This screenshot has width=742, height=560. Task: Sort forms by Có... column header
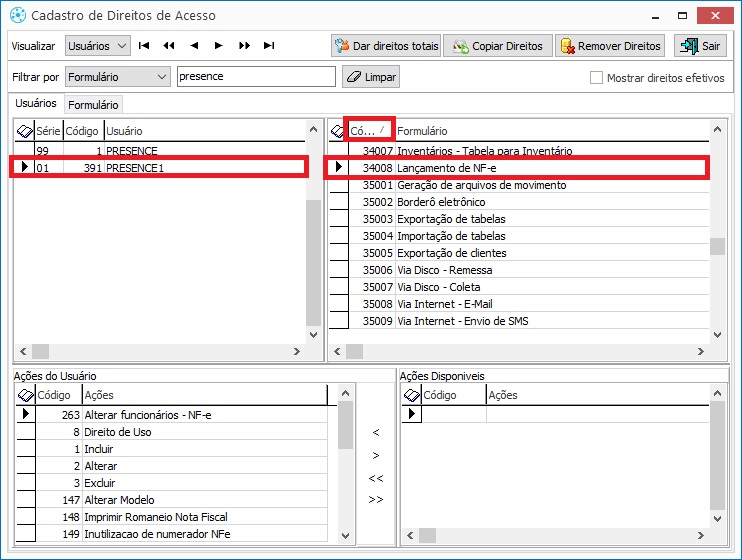(370, 130)
